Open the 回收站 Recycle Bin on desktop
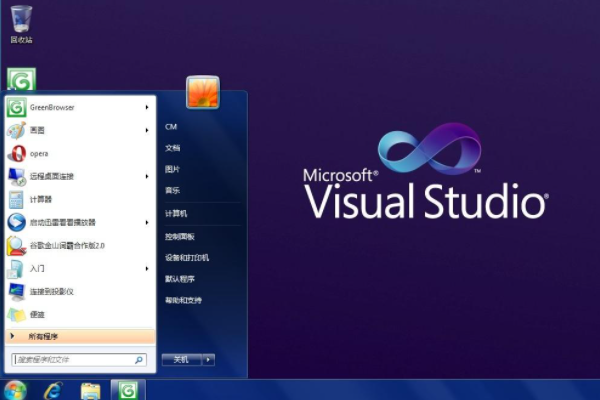Screen dimensions: 600x400 pyautogui.click(x=21, y=22)
